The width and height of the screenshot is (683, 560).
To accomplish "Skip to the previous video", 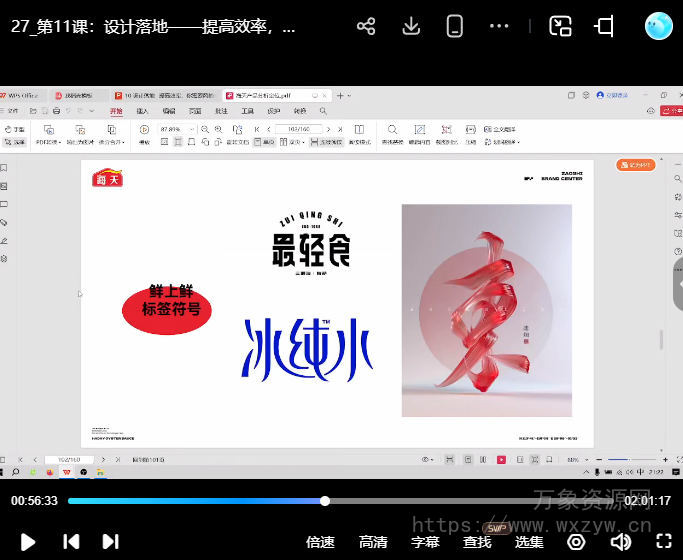I will tap(71, 542).
